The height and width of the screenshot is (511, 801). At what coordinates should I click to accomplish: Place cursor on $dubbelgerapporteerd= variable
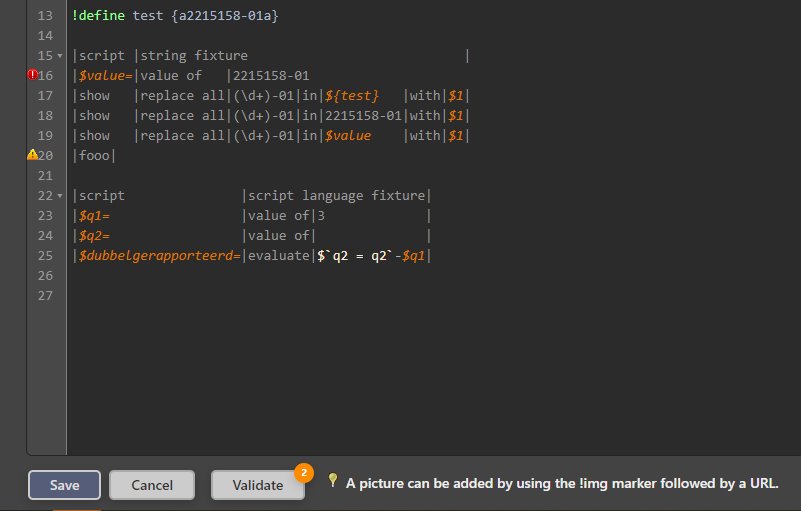[159, 256]
